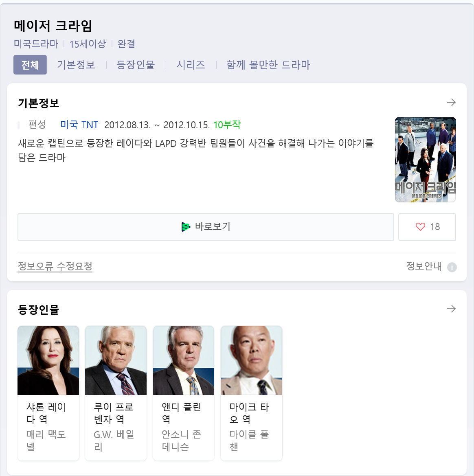Open the 앤디 플린 역 photo
This screenshot has height=476, width=474.
tap(184, 360)
